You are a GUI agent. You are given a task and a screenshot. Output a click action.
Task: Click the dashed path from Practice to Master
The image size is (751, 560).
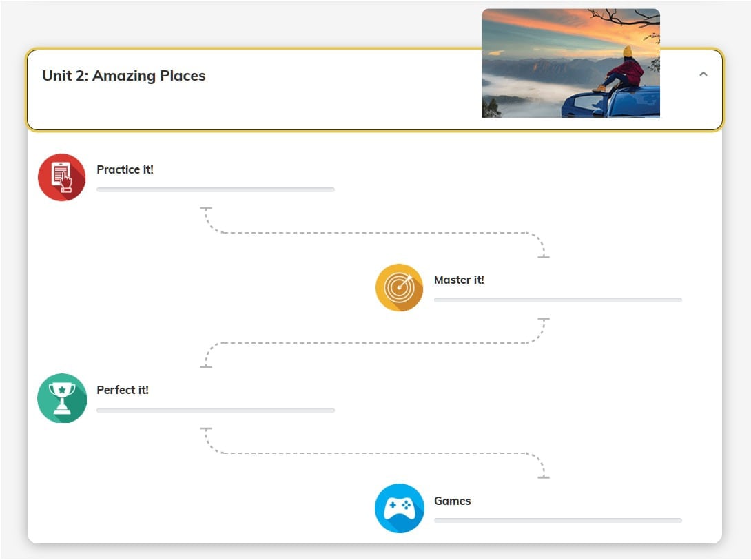click(375, 233)
